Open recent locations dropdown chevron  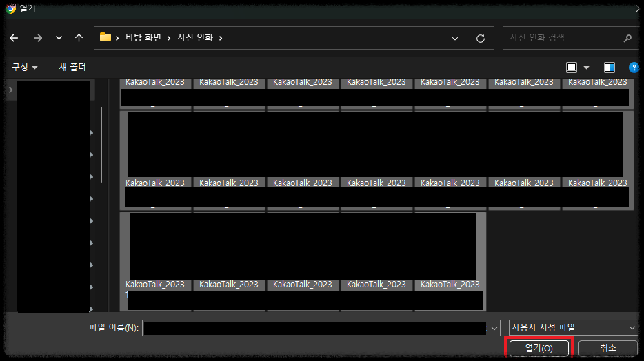pyautogui.click(x=59, y=38)
